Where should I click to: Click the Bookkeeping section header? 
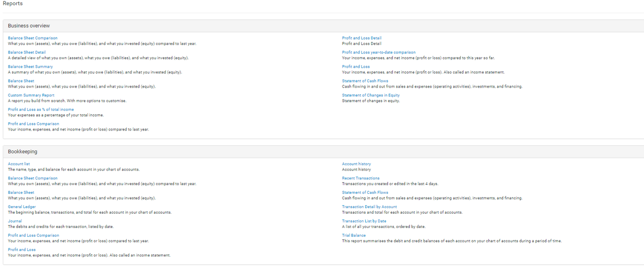click(22, 151)
